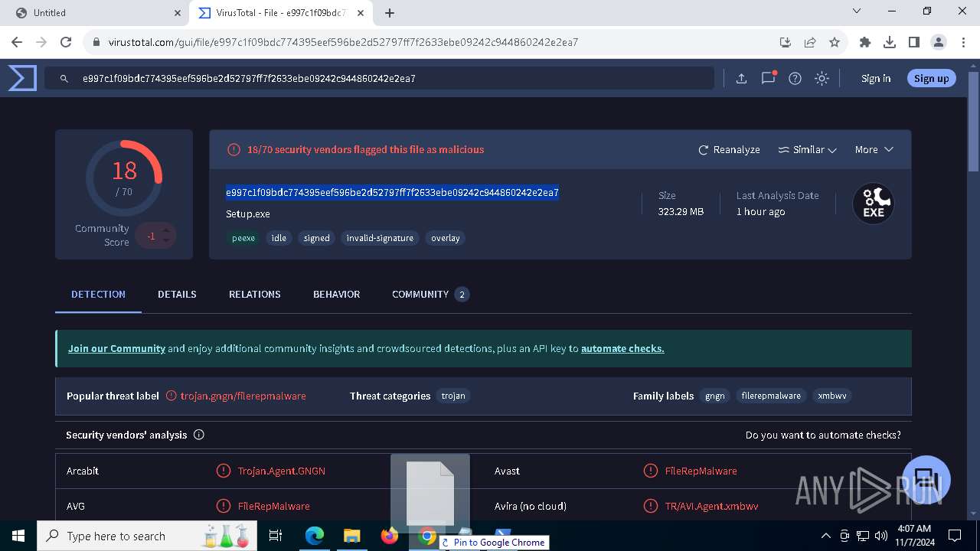
Task: Click the overlay tag
Action: [x=445, y=238]
